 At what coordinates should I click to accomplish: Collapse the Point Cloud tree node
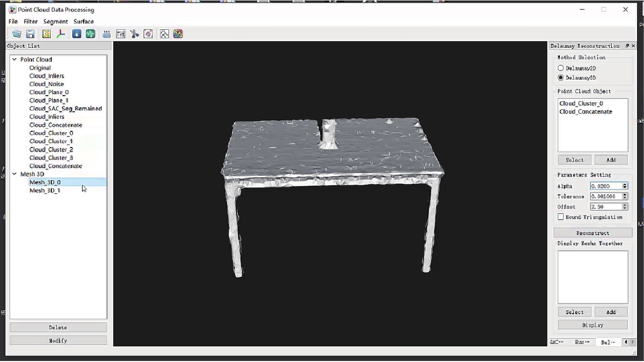(15, 59)
